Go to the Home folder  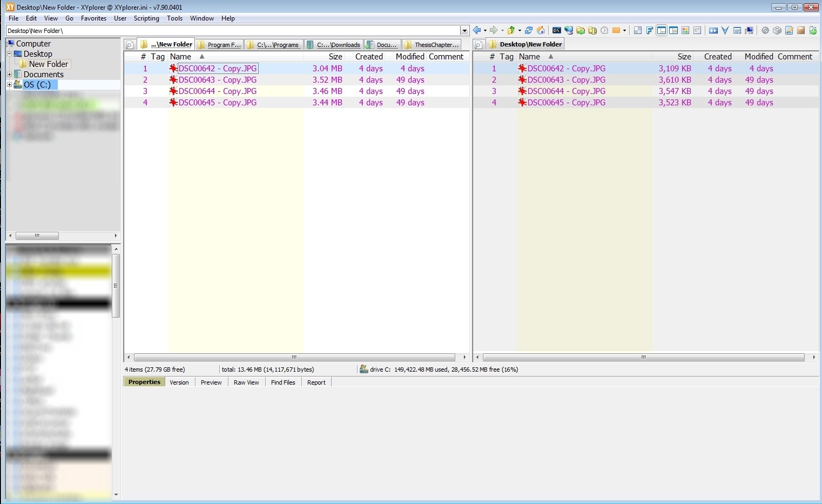[541, 31]
